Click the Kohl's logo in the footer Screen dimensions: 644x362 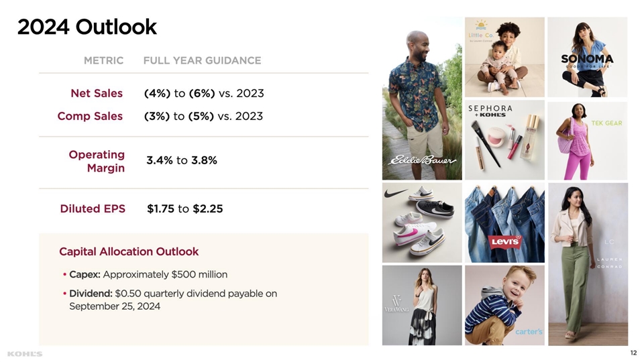pyautogui.click(x=25, y=353)
